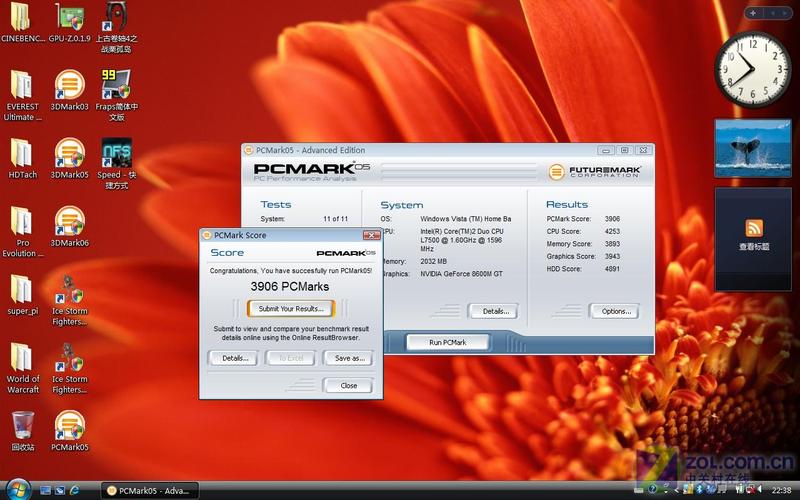This screenshot has width=800, height=500.
Task: Click Close in the PCMark Score dialog
Action: tap(348, 385)
